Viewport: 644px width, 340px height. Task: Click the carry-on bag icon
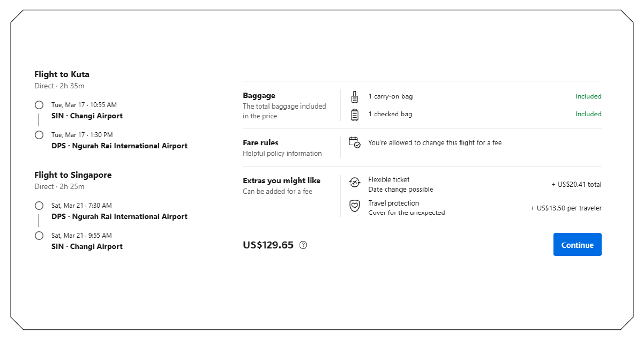pyautogui.click(x=355, y=96)
